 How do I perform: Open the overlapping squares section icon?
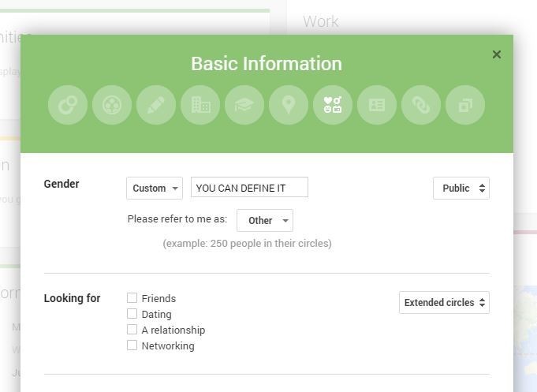coord(465,105)
